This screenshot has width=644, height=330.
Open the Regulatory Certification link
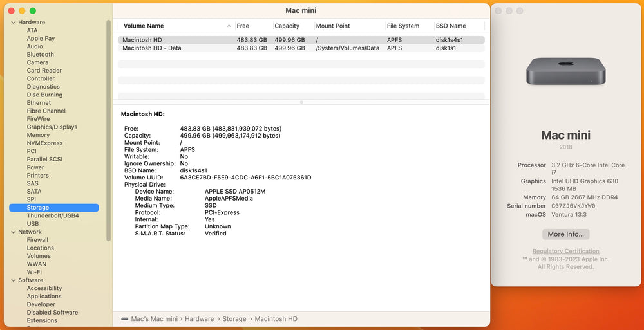tap(565, 251)
